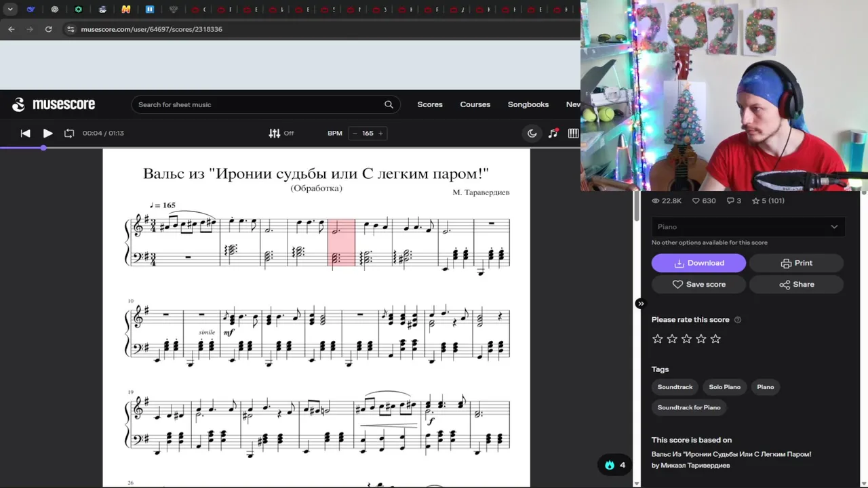Rate the score one star
This screenshot has width=868, height=488.
click(657, 339)
